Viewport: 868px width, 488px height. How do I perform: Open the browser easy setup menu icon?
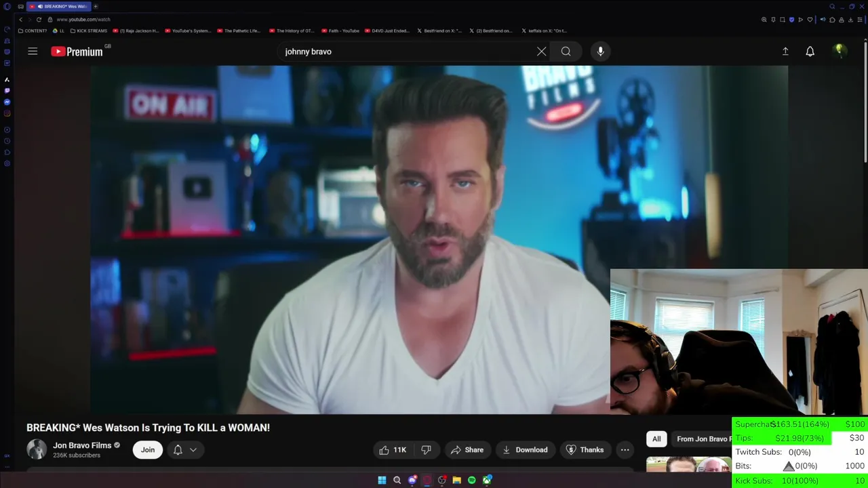tap(860, 20)
